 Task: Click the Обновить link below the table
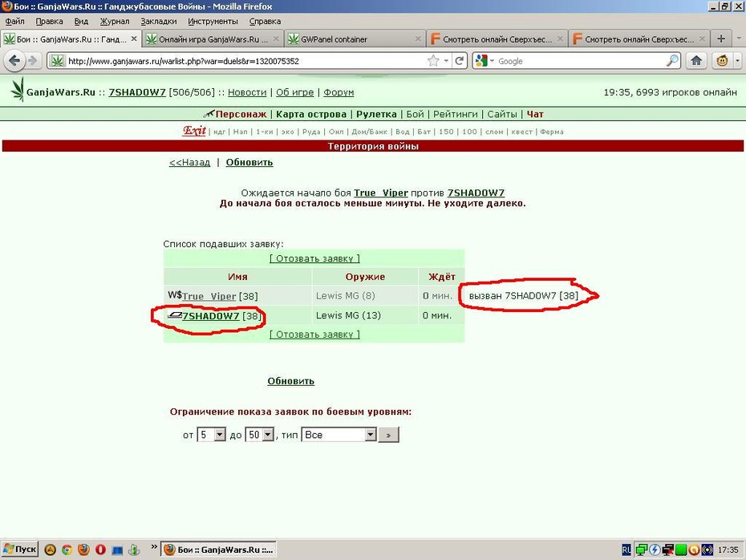[290, 381]
